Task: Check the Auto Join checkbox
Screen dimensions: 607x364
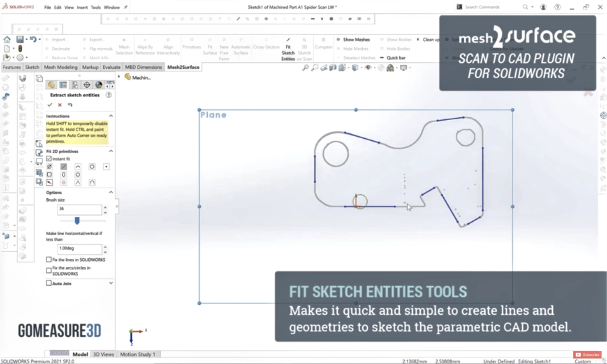Action: coord(49,283)
